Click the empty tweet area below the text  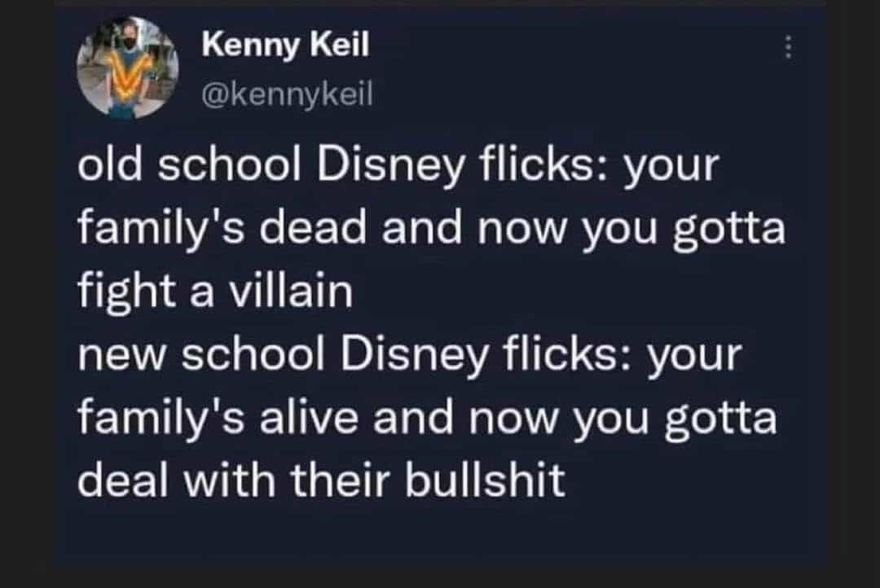[440, 533]
